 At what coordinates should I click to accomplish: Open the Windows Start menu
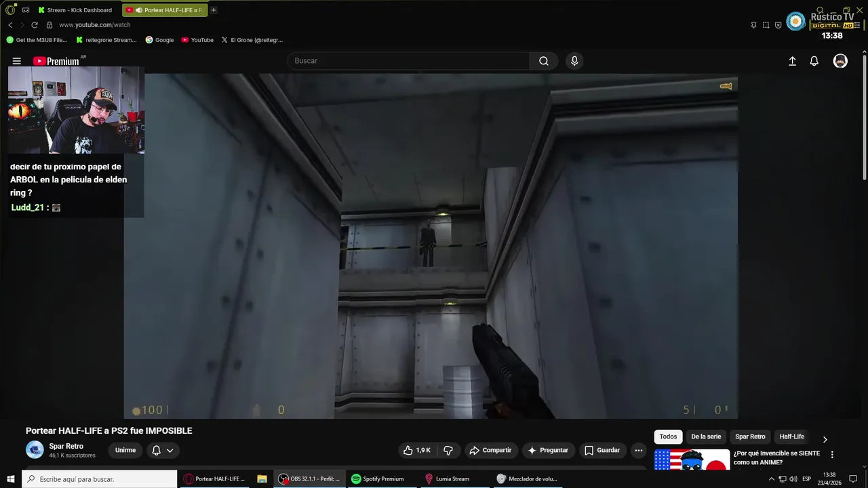click(x=10, y=479)
